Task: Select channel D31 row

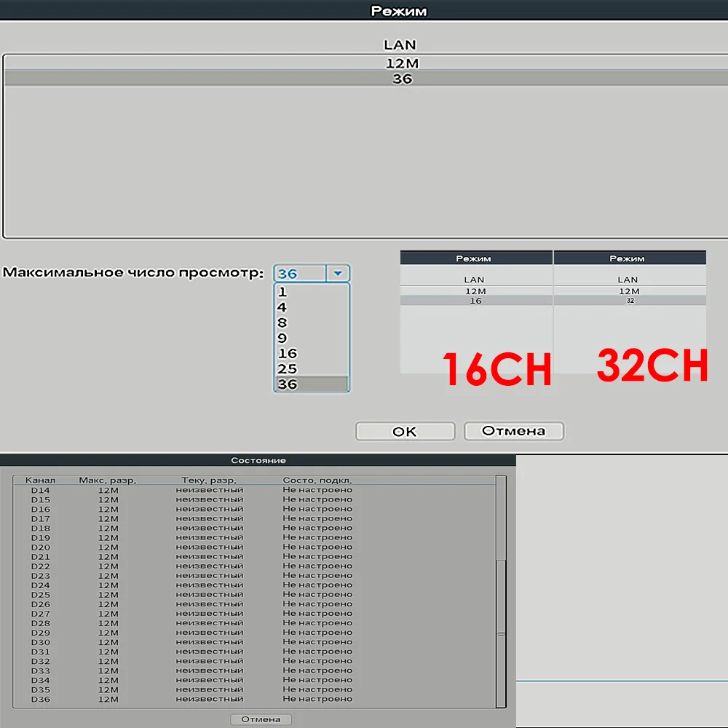Action: pos(254,652)
